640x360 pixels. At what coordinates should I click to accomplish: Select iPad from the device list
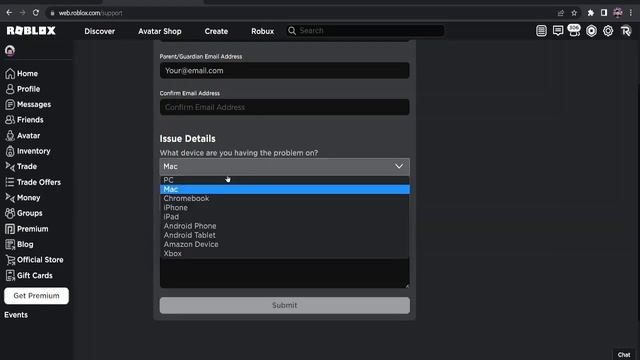point(284,217)
